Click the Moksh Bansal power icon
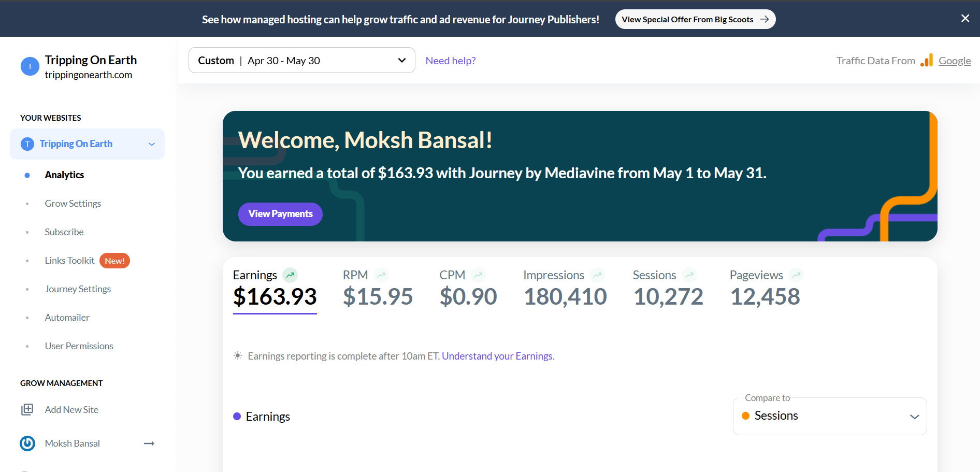This screenshot has width=980, height=472. click(27, 444)
